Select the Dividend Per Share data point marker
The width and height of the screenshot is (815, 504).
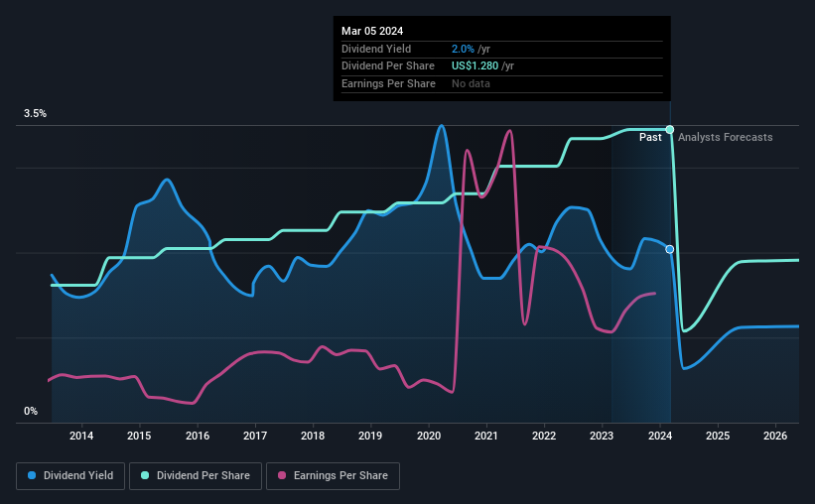(670, 129)
